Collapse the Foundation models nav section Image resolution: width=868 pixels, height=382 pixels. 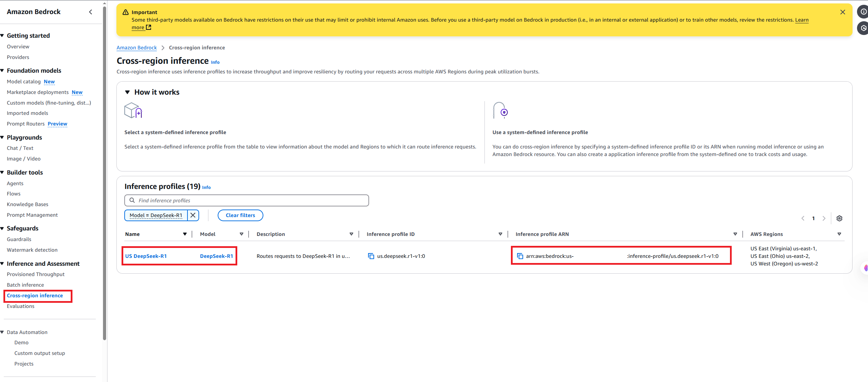2,71
